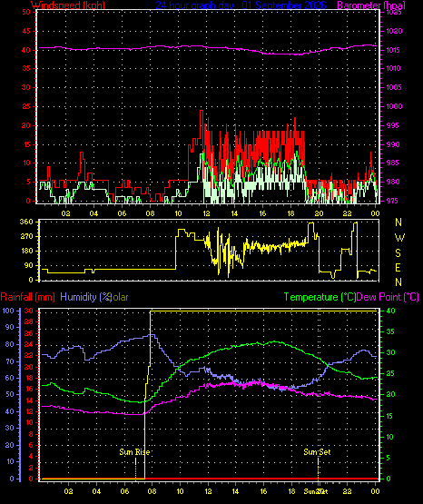
Task: Click the green 35 temperature scale value
Action: (390, 331)
